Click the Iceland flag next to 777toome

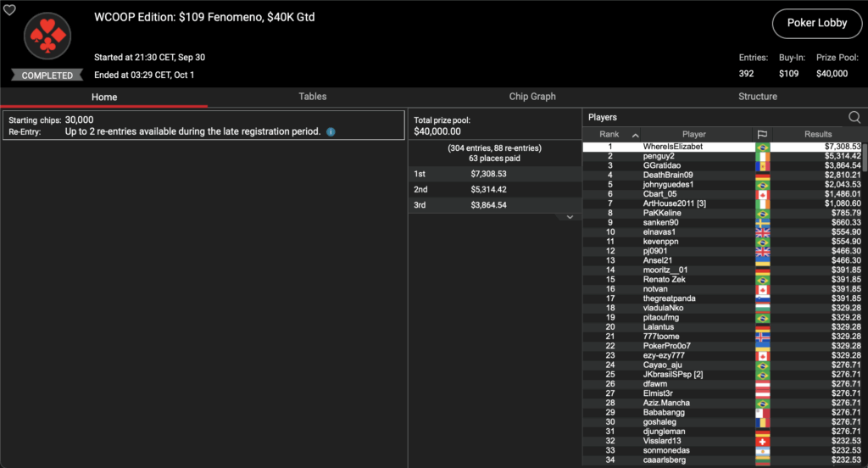762,337
